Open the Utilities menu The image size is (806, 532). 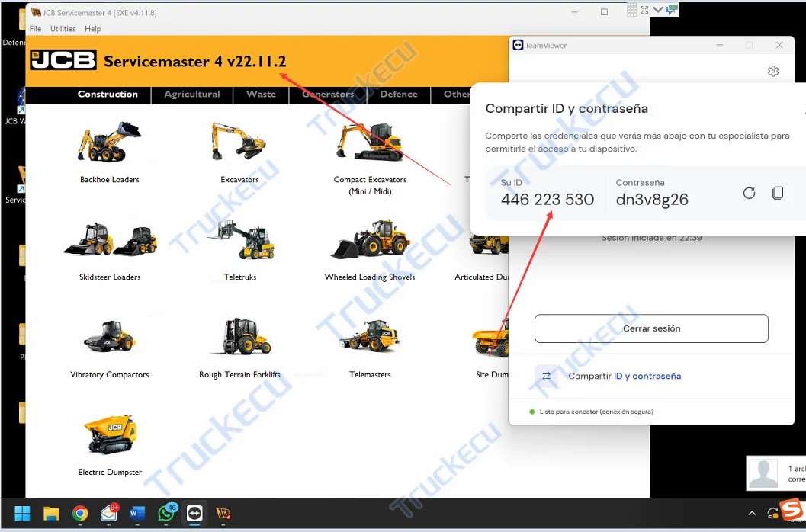(x=63, y=29)
